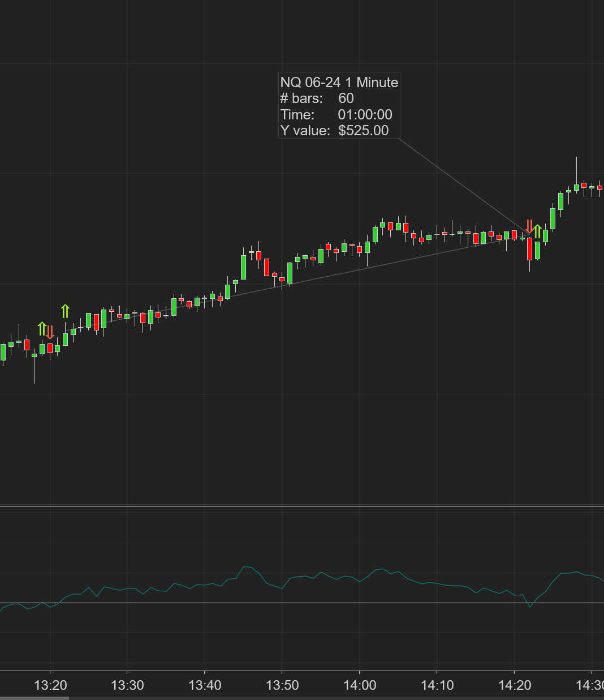
Task: Click the NQ 06-24 1 Minute label
Action: tap(339, 83)
